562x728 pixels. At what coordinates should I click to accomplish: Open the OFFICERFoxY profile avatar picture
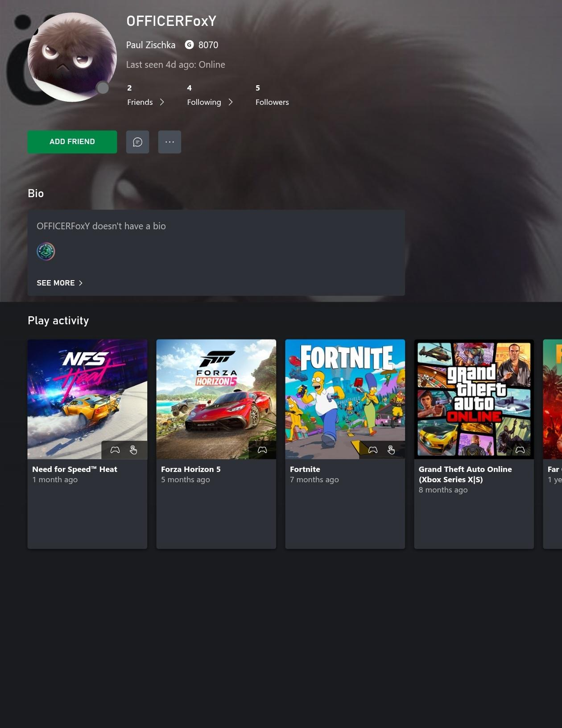click(x=72, y=57)
